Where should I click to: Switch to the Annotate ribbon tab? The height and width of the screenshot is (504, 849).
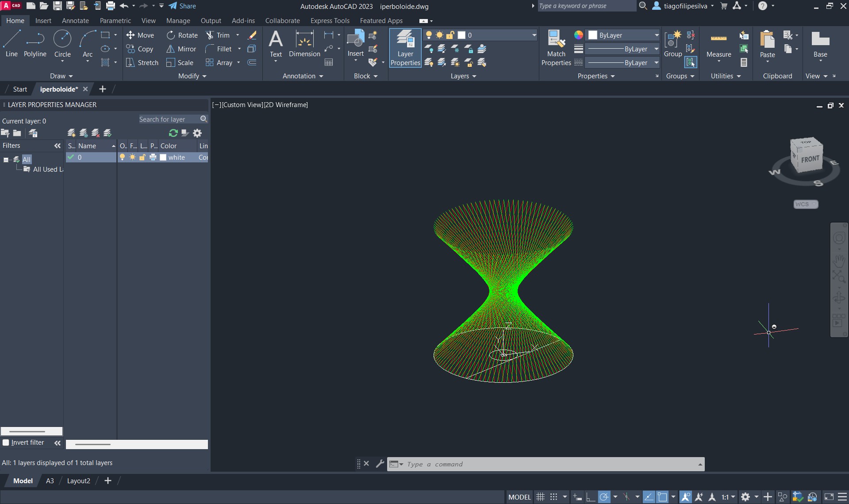point(75,21)
